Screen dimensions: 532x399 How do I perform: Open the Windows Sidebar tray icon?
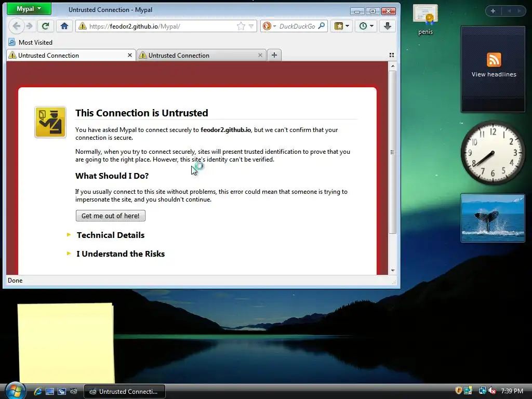(468, 391)
